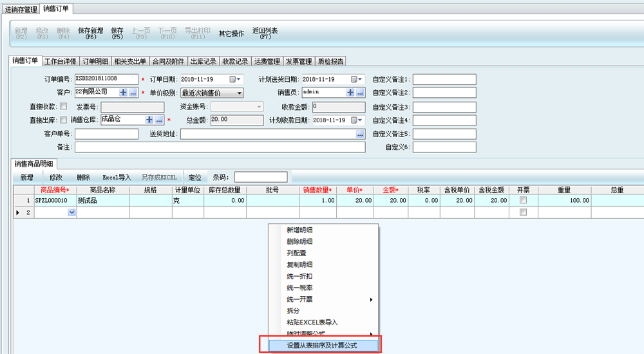644x354 pixels.
Task: Expand the 商品编号 dropdown in row 2
Action: pyautogui.click(x=71, y=212)
